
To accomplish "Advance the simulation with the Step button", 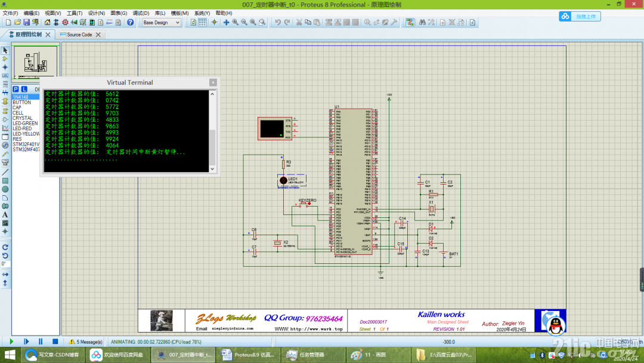I will (x=26, y=342).
